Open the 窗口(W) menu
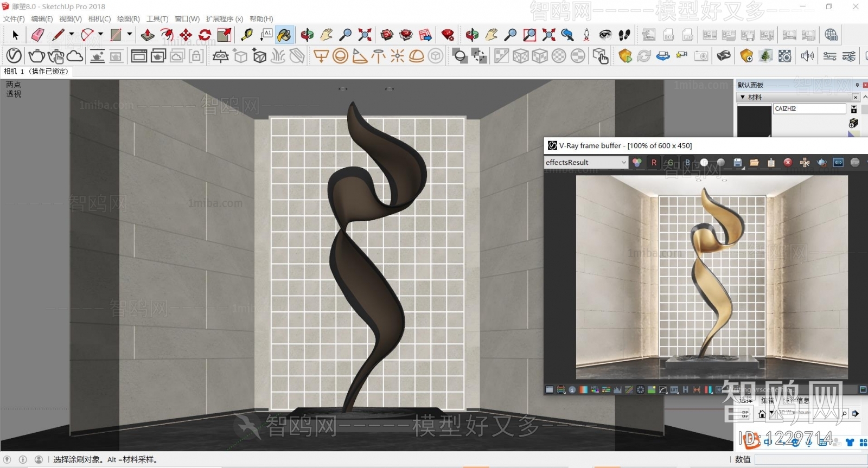 coord(187,18)
